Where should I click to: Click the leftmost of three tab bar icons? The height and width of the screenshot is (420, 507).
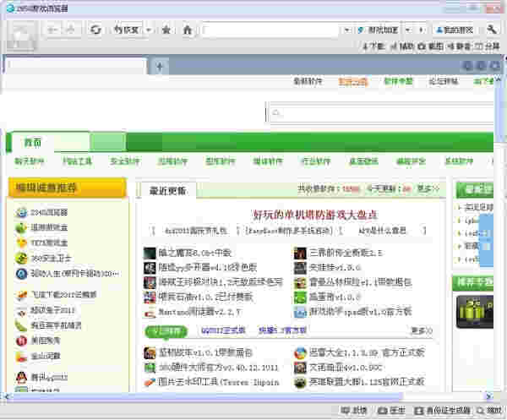point(467,66)
